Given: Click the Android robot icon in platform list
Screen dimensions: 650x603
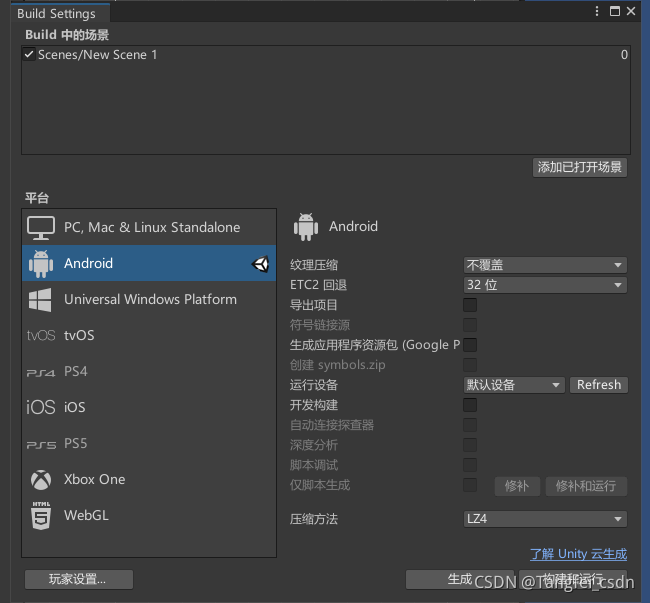Looking at the screenshot, I should [x=41, y=264].
